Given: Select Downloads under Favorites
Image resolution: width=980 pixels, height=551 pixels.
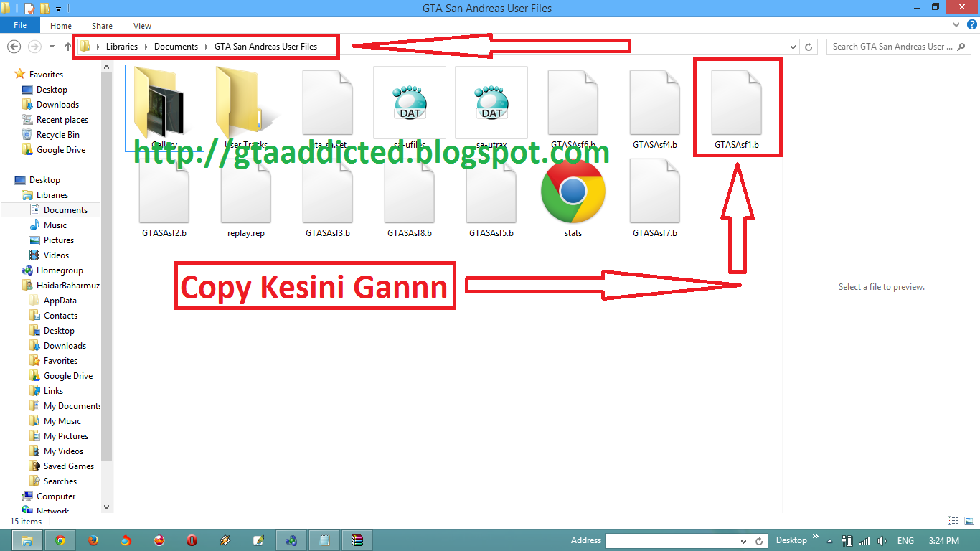Looking at the screenshot, I should point(57,105).
